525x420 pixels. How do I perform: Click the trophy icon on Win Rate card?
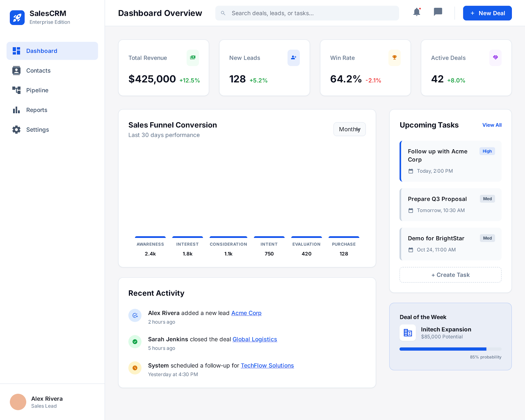point(394,57)
